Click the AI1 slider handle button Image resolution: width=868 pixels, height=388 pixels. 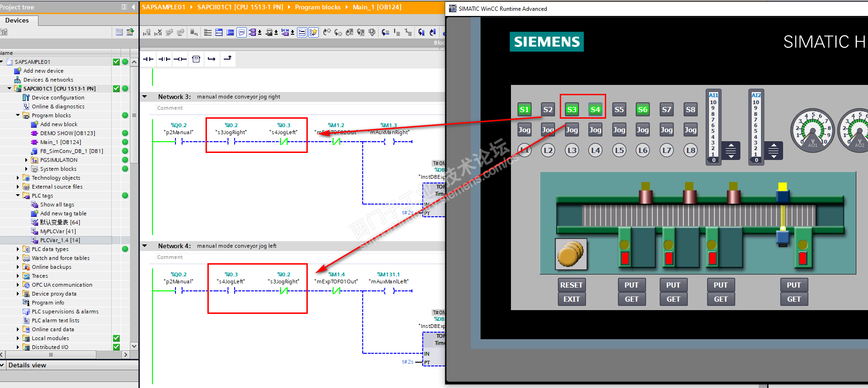tap(731, 151)
